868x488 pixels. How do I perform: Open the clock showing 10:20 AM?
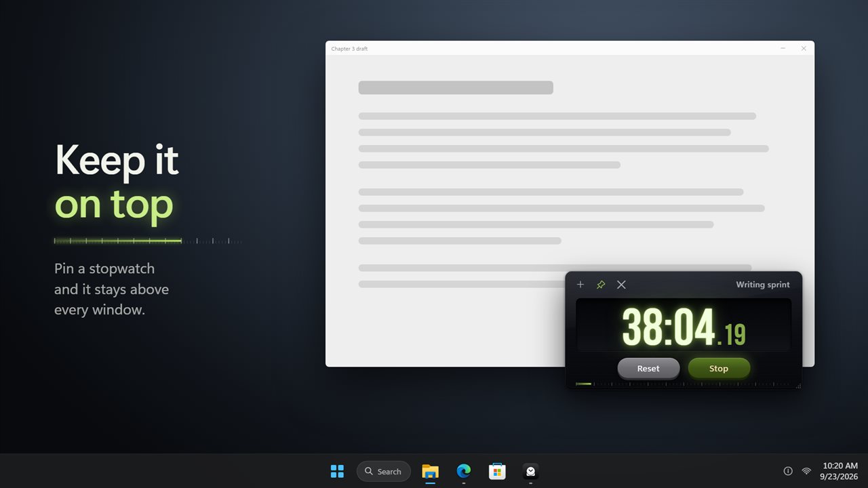(840, 471)
